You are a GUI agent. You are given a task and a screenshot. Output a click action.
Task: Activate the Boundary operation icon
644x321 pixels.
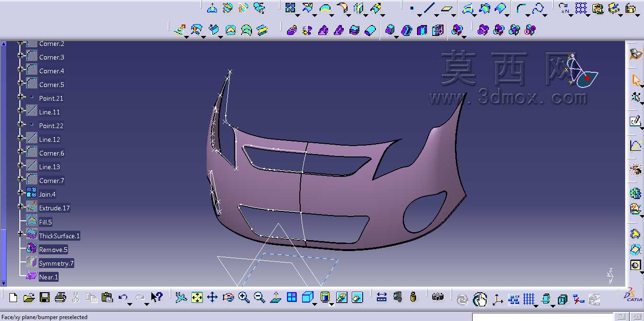click(x=325, y=8)
